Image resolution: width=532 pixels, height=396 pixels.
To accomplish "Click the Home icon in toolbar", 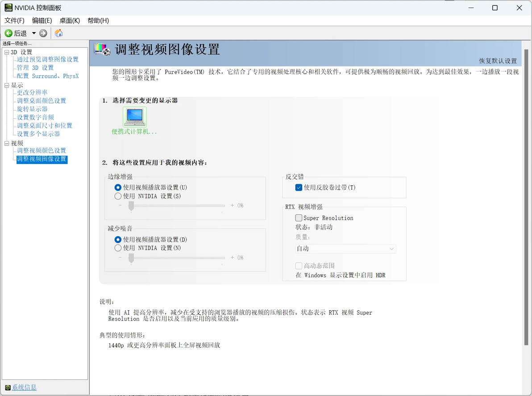I will coord(59,33).
